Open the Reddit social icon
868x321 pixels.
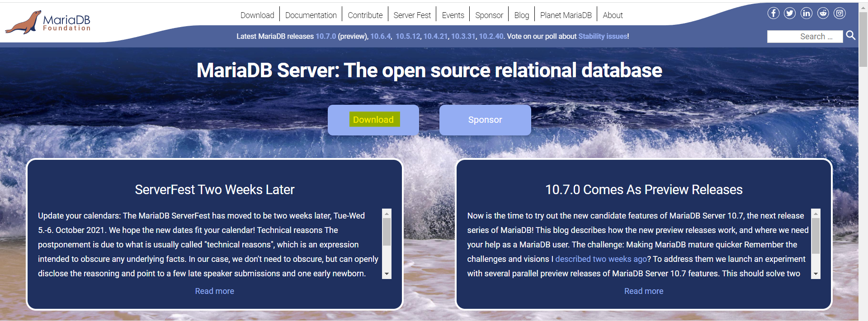823,13
